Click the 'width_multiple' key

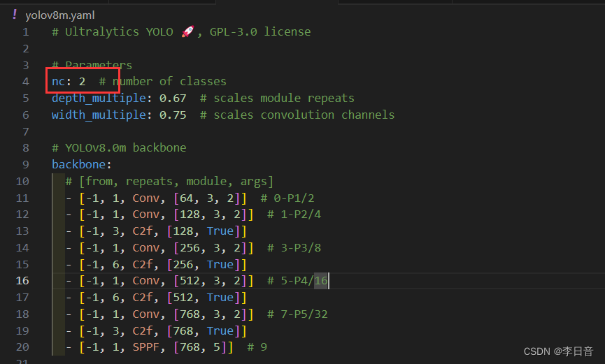click(x=99, y=115)
